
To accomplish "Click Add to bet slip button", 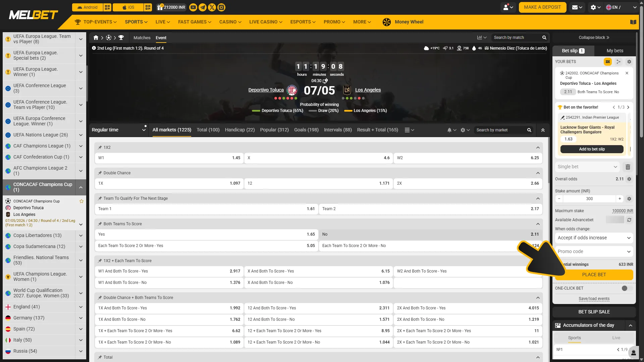I will point(592,149).
